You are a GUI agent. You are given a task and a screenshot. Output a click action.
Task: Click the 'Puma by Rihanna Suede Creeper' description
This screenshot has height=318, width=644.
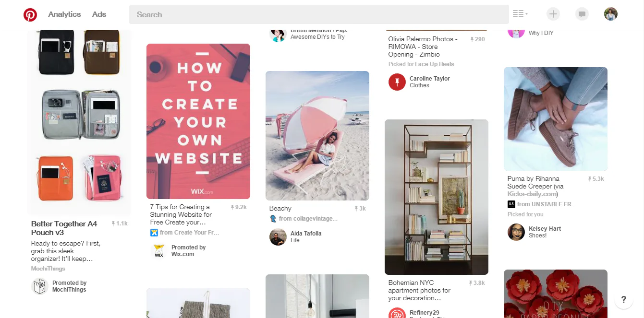pos(535,187)
